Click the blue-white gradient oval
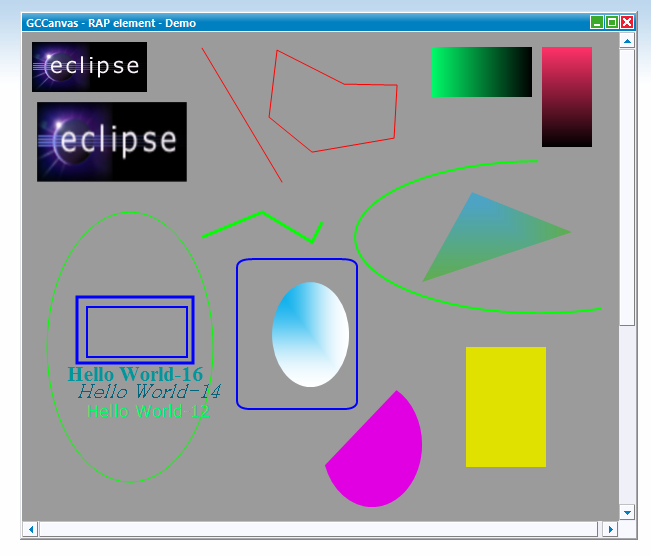Screen dimensions: 651x556 click(x=310, y=335)
